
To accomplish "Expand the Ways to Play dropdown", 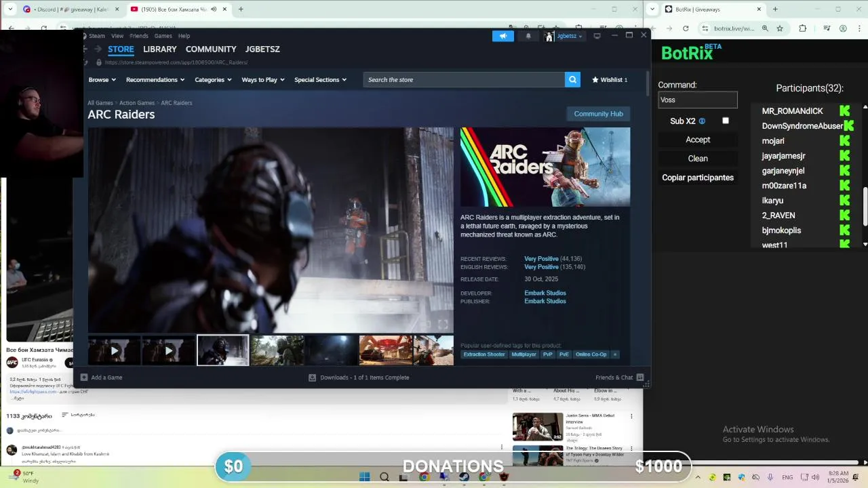I will [263, 80].
